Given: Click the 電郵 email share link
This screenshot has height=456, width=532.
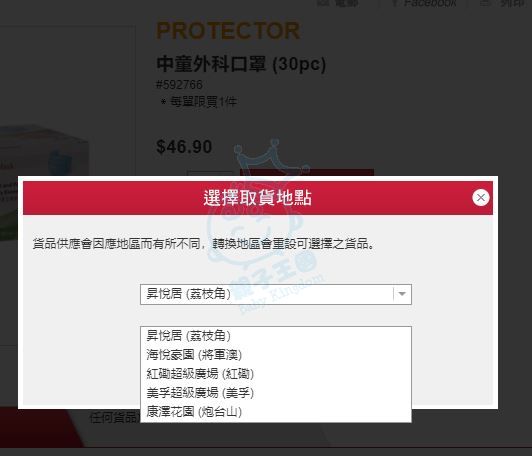Looking at the screenshot, I should [346, 3].
